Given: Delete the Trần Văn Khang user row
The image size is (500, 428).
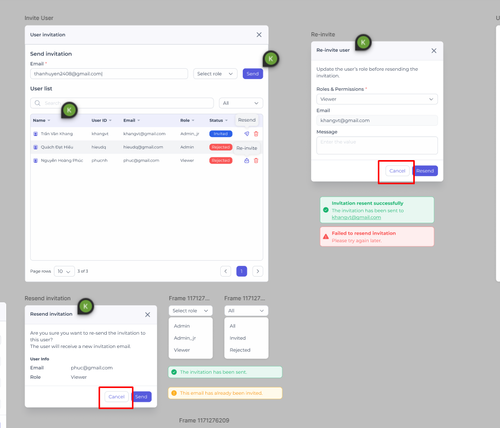Looking at the screenshot, I should tap(256, 134).
